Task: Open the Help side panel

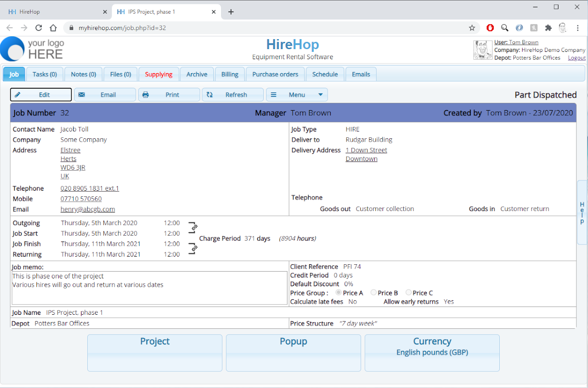Action: (582, 212)
